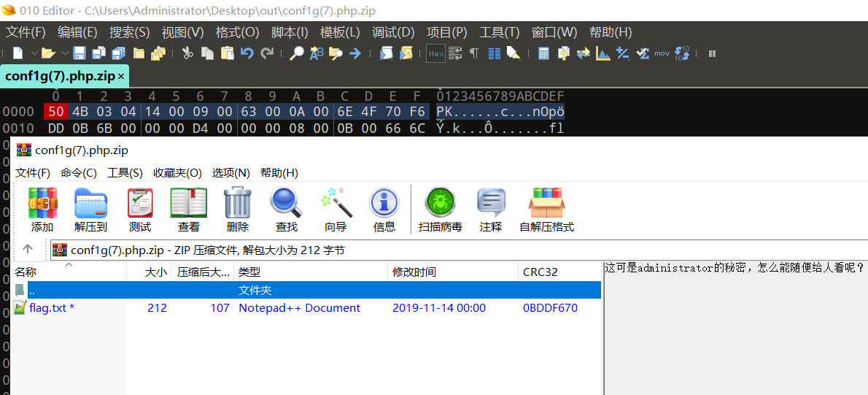
Task: Click the 查找 (Find) magnifier in WinRAR
Action: [x=286, y=210]
